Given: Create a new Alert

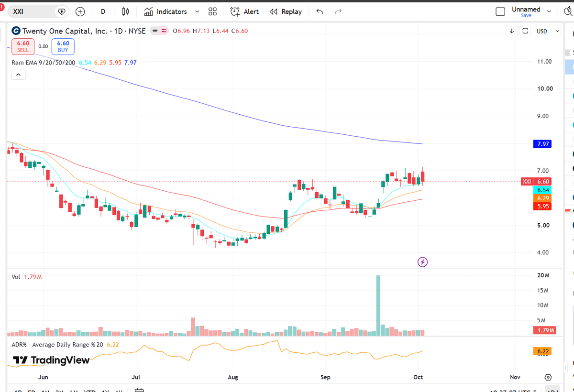Looking at the screenshot, I should point(244,11).
